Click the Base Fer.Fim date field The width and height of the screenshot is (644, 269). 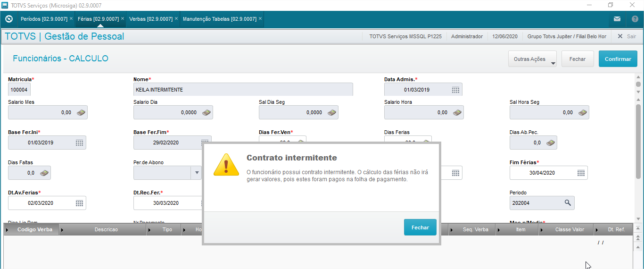tap(172, 143)
